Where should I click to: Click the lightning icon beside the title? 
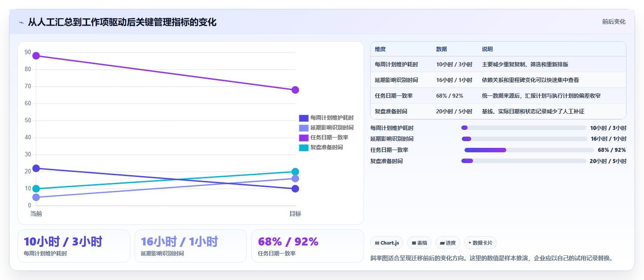[x=21, y=22]
